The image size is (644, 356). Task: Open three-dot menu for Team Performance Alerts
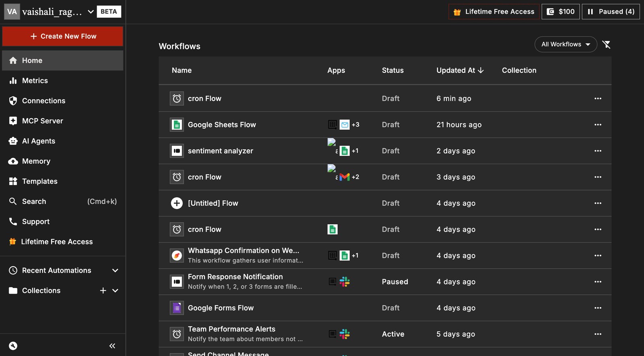598,334
